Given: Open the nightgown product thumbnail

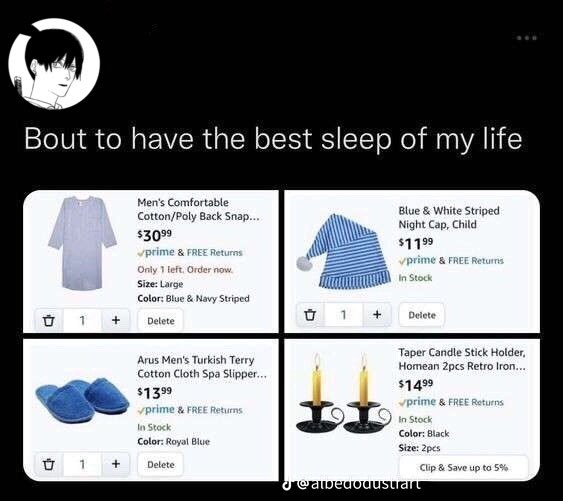Looking at the screenshot, I should (83, 243).
